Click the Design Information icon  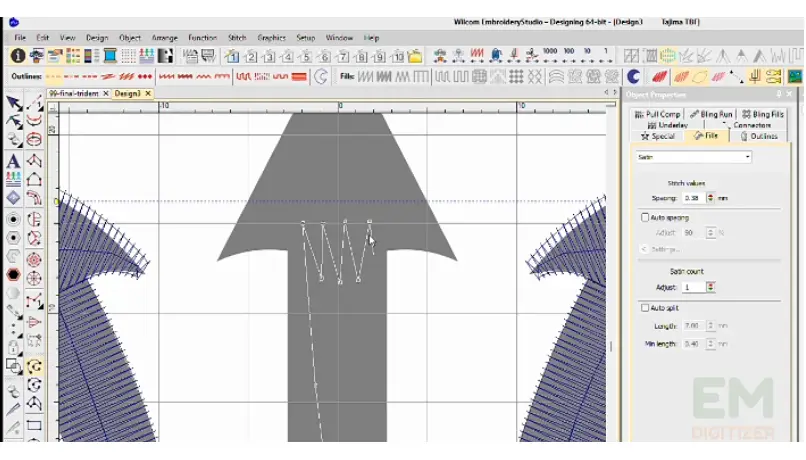(x=18, y=56)
